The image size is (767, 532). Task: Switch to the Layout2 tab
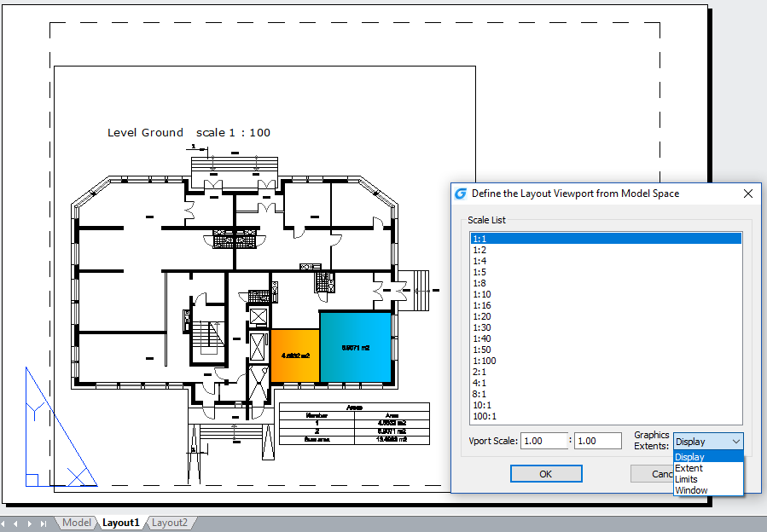pos(169,523)
